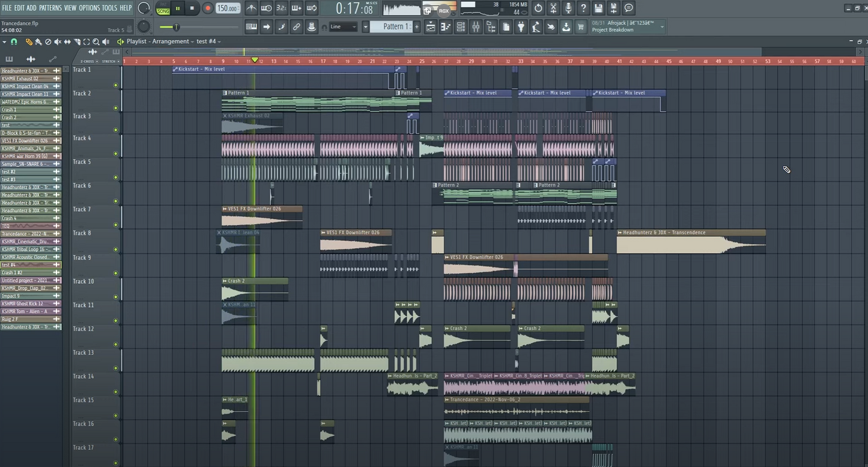Open the plugin database plug icon
868x467 pixels.
click(521, 26)
